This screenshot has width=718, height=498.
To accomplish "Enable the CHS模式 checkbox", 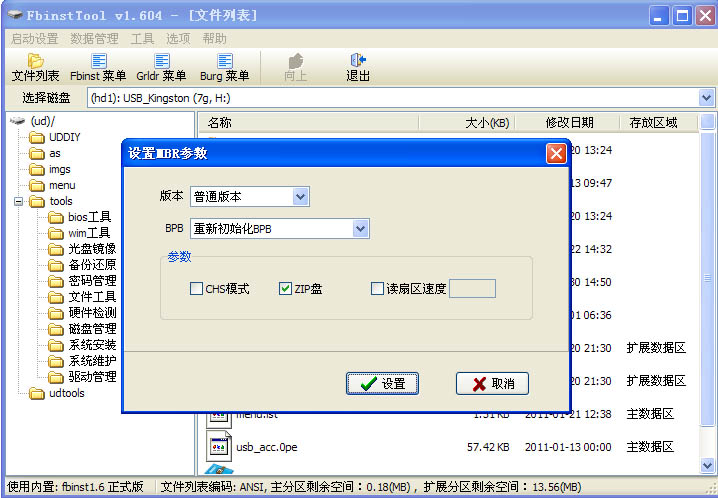I will [196, 288].
